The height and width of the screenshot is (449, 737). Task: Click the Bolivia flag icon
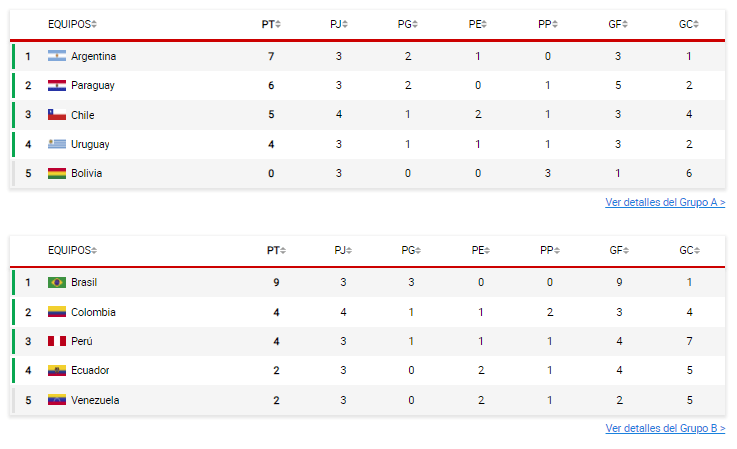[57, 174]
